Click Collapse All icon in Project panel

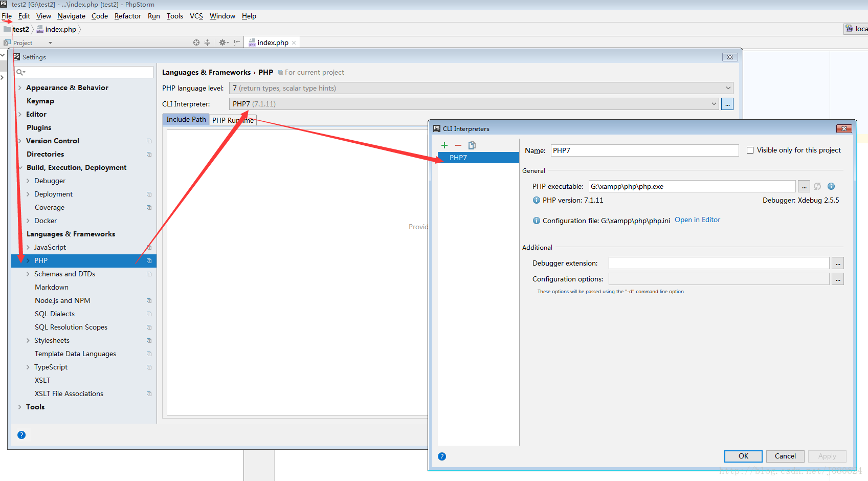tap(207, 42)
